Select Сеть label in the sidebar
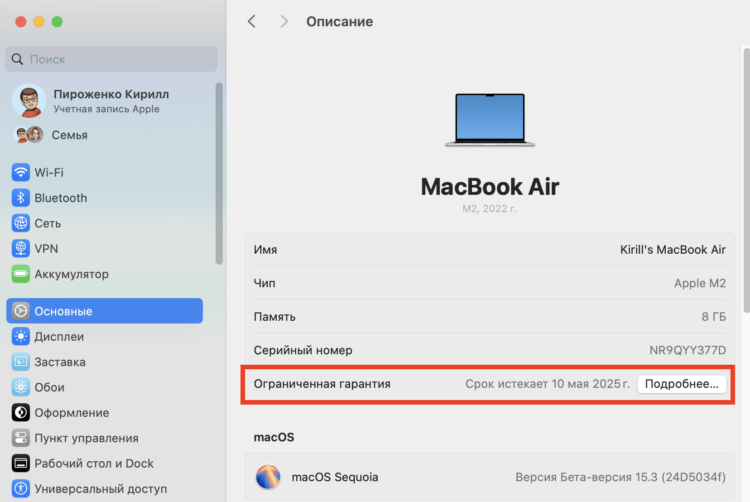This screenshot has height=502, width=750. coord(48,223)
